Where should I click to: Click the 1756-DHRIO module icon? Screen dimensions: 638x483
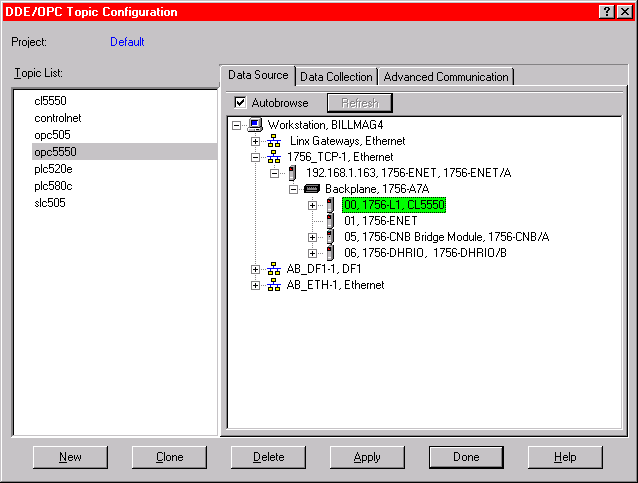click(330, 253)
